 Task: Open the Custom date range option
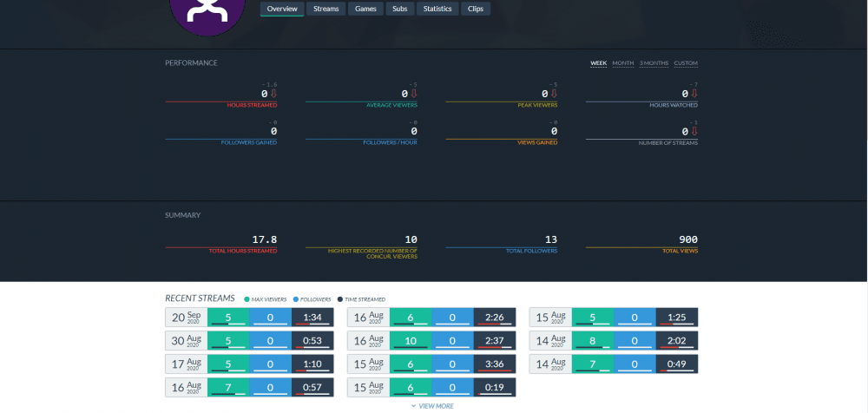click(x=685, y=63)
